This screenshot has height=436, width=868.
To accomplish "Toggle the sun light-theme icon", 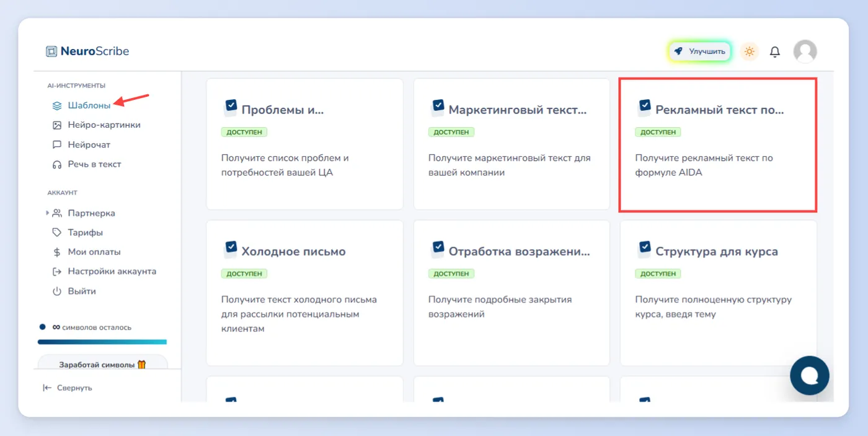I will [750, 51].
